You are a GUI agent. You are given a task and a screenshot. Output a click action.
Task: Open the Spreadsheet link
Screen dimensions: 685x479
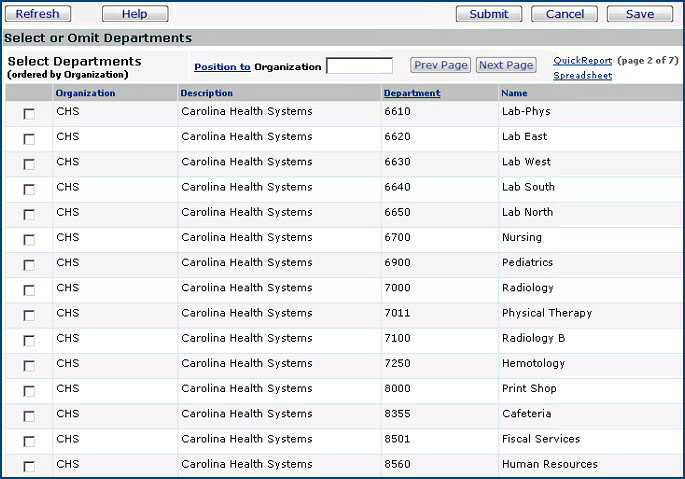581,75
